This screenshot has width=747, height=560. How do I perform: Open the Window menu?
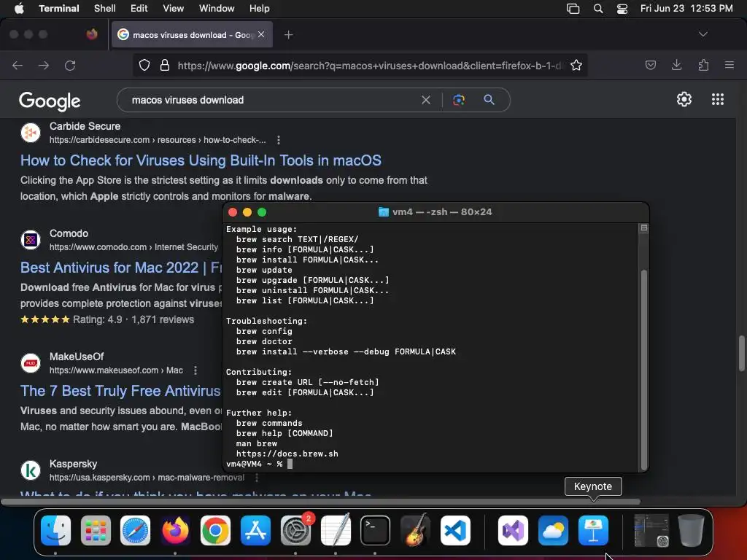click(x=216, y=9)
